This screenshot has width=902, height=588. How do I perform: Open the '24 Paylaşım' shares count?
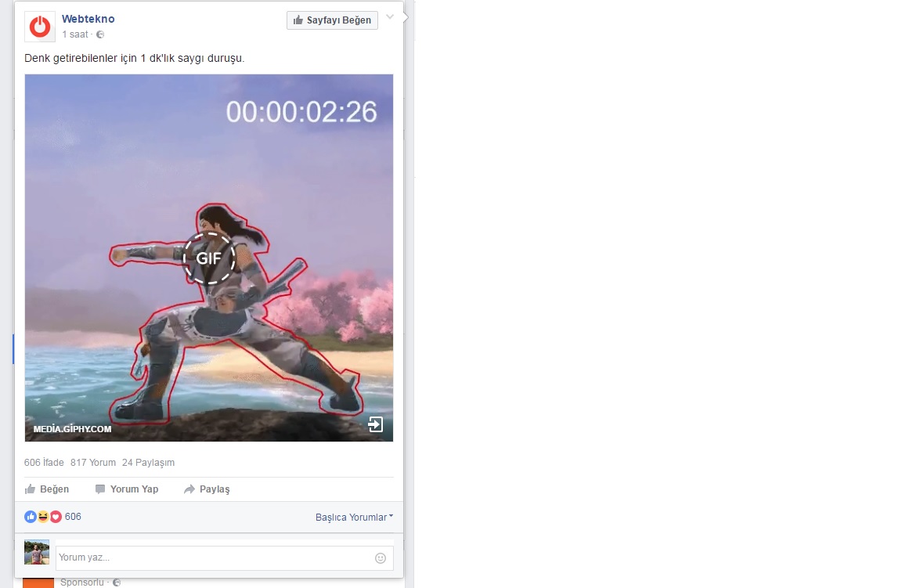(149, 463)
